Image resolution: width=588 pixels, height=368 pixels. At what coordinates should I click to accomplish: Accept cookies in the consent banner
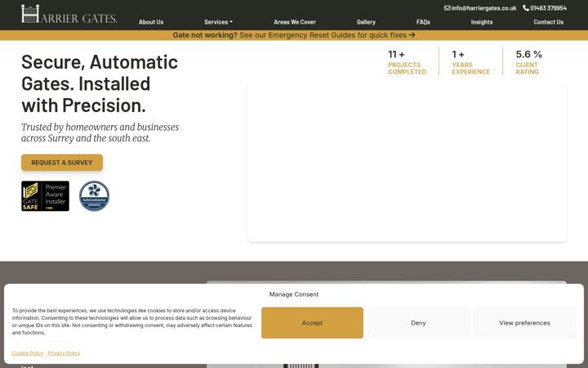tap(312, 323)
